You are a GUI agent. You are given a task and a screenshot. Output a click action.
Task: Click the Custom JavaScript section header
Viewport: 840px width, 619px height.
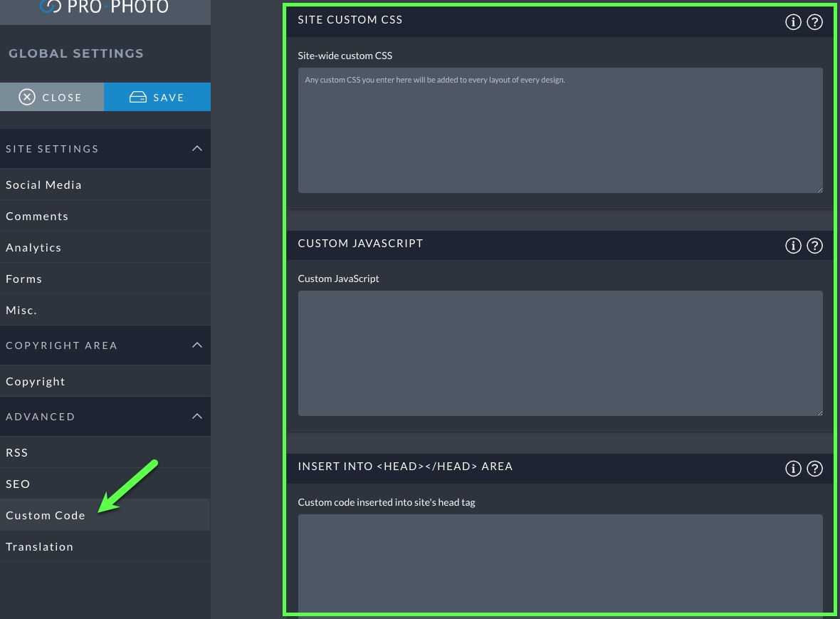click(x=560, y=245)
